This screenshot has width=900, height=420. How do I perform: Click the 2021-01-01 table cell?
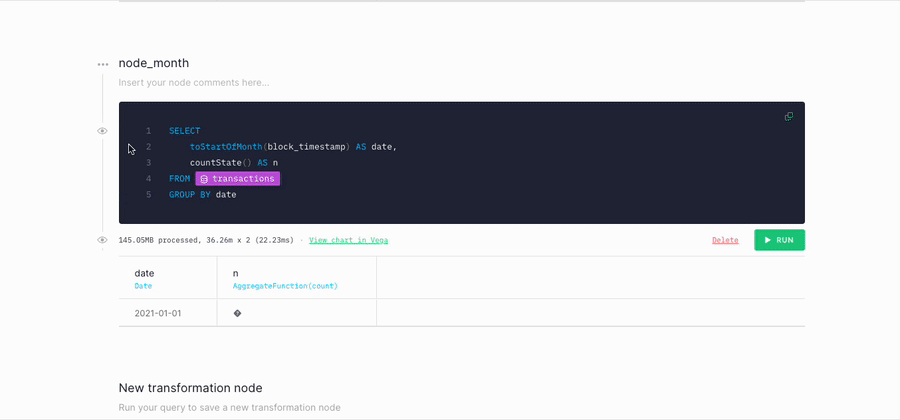pyautogui.click(x=158, y=313)
